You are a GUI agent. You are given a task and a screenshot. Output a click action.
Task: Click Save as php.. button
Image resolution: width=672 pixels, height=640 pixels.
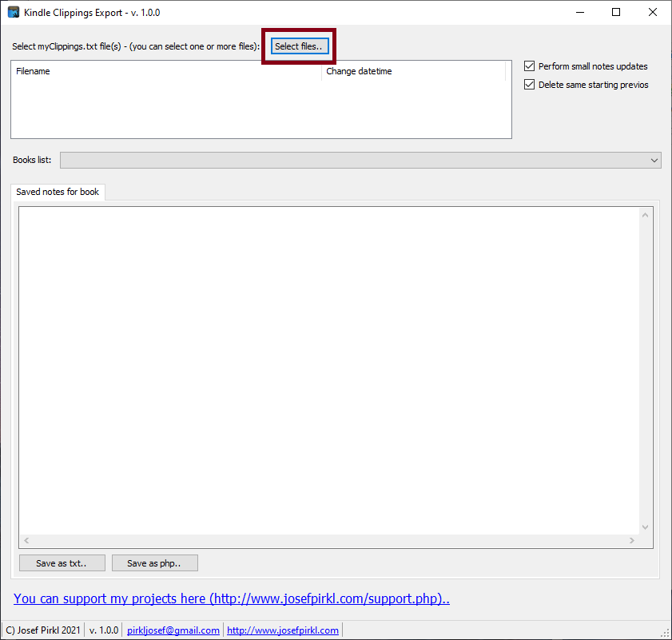click(155, 562)
